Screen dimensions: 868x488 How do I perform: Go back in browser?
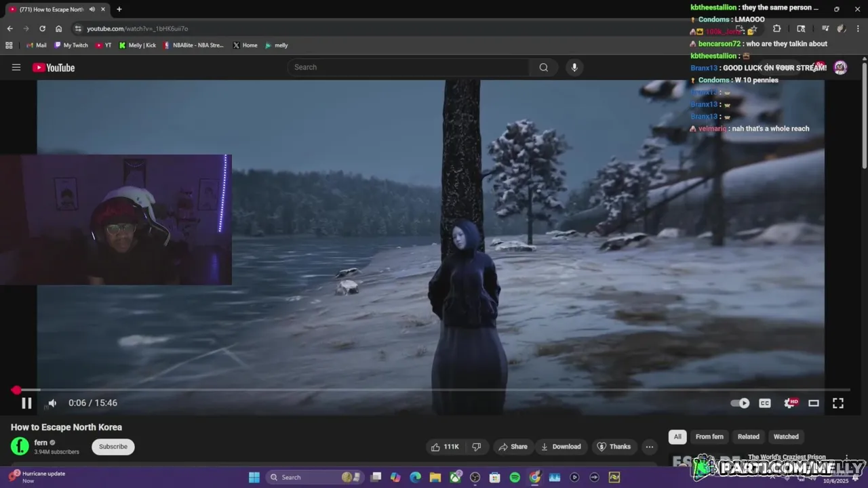point(9,28)
